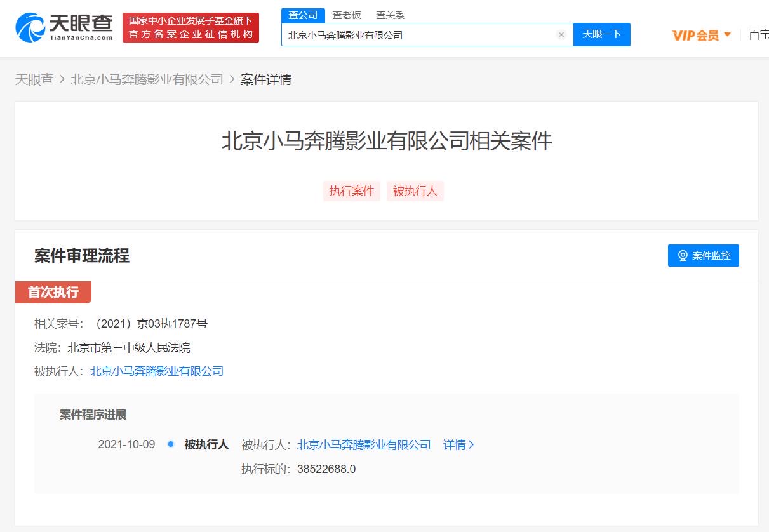
Task: Open 被执行人 company link under 法院
Action: [x=157, y=371]
